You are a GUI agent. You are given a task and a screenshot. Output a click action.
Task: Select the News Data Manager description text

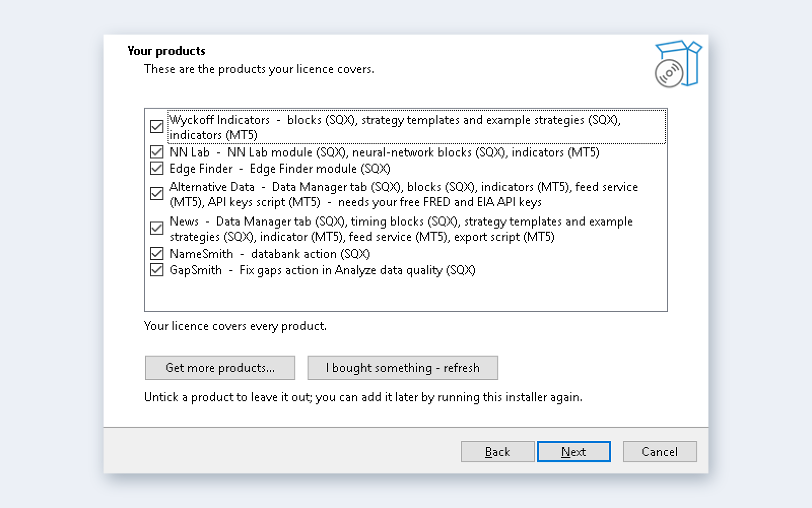401,229
